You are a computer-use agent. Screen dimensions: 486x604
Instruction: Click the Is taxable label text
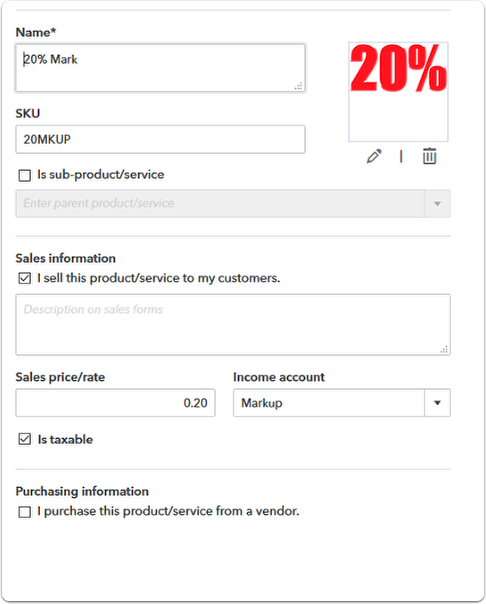[x=65, y=440]
